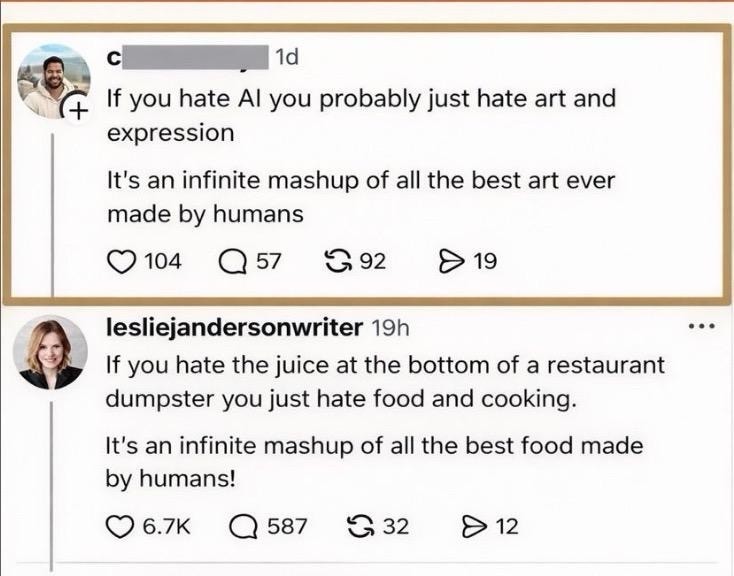
Task: Open the reply text about dumpster juice
Action: tap(385, 380)
